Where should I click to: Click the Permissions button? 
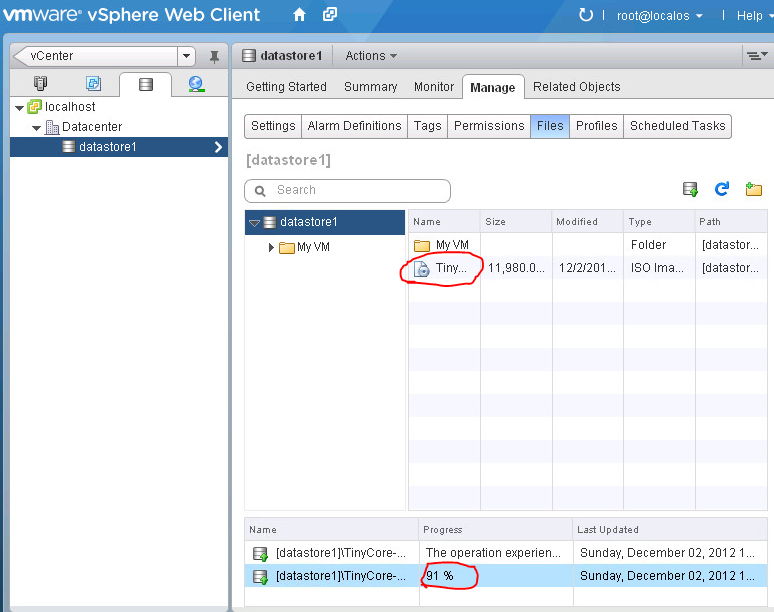488,126
